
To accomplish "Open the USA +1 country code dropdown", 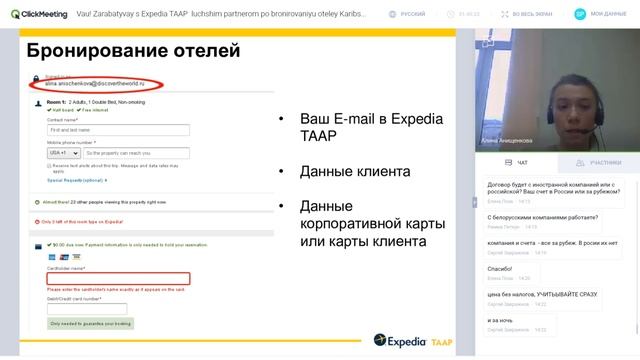I will click(64, 153).
